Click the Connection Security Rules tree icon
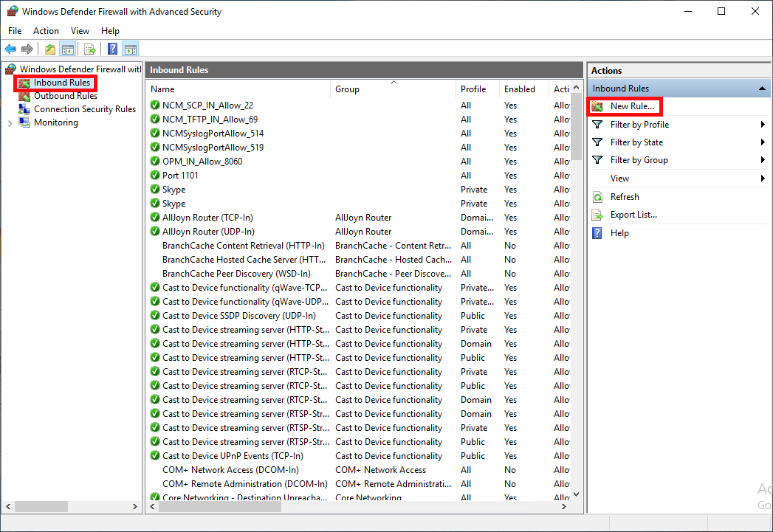Image resolution: width=773 pixels, height=532 pixels. click(24, 109)
